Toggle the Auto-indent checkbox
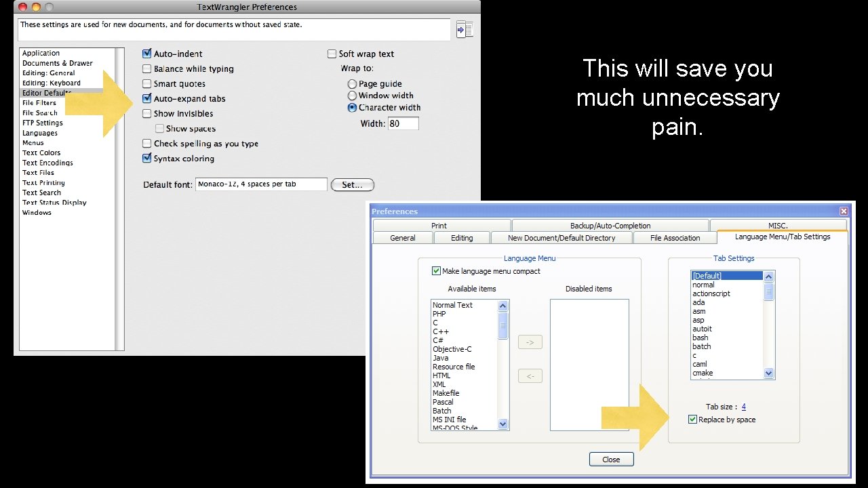868x488 pixels. (x=146, y=54)
